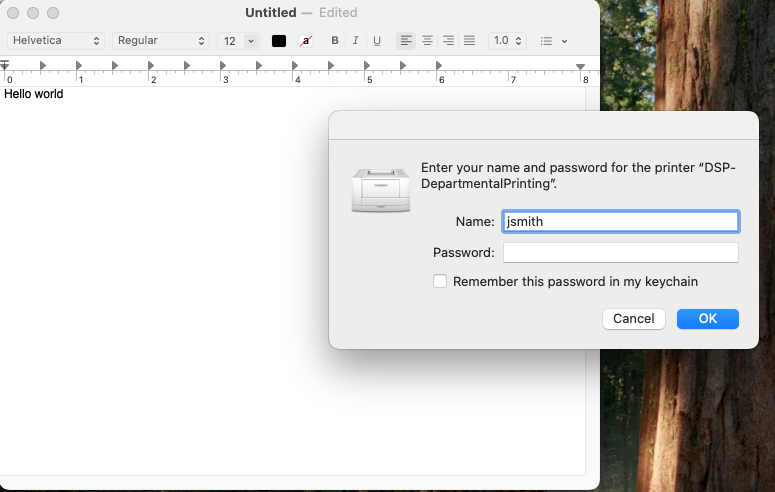Open the font size 12 dropdown arrow
The width and height of the screenshot is (775, 492).
(251, 41)
